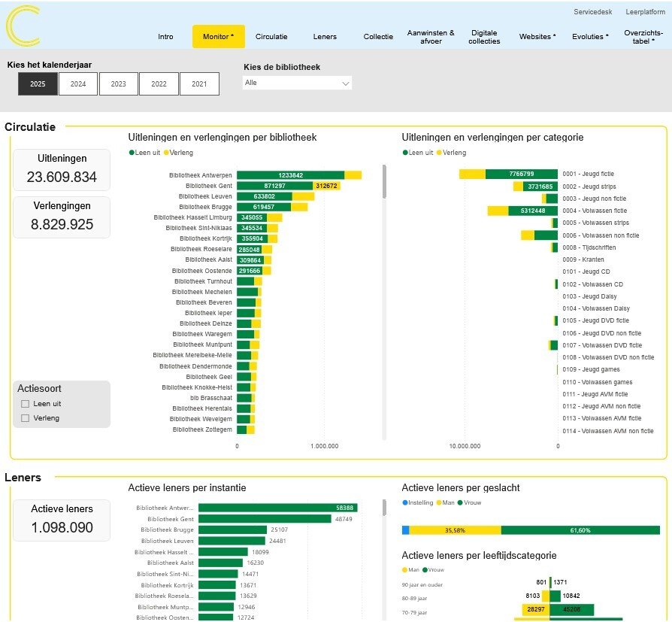
Task: Click the leners per instantie scrollbar
Action: click(x=384, y=508)
